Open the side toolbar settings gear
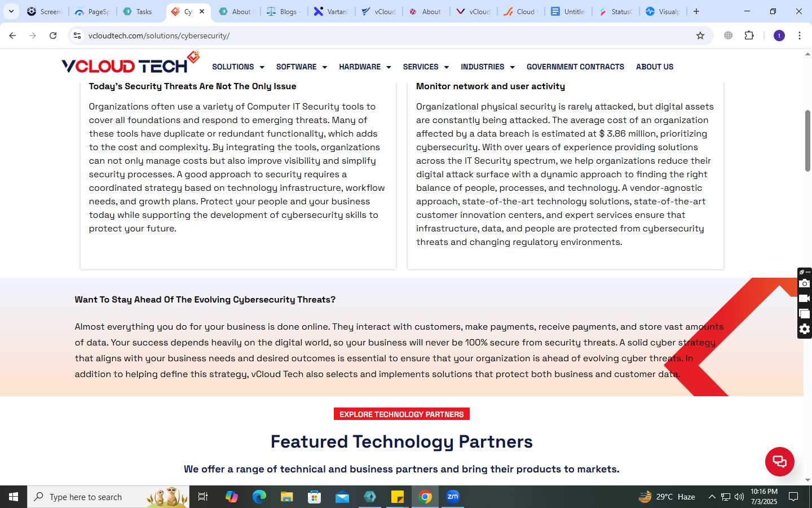812x508 pixels. point(805,329)
